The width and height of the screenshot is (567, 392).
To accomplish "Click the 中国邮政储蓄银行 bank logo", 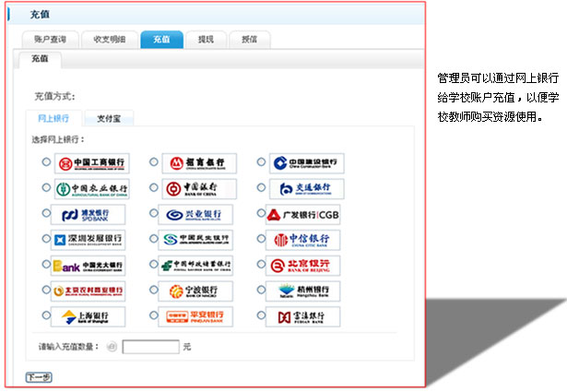I will point(195,266).
